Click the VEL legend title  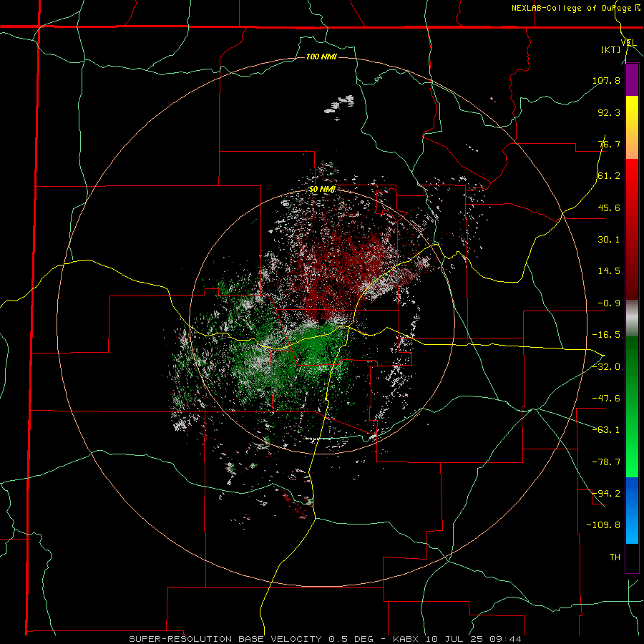click(628, 43)
